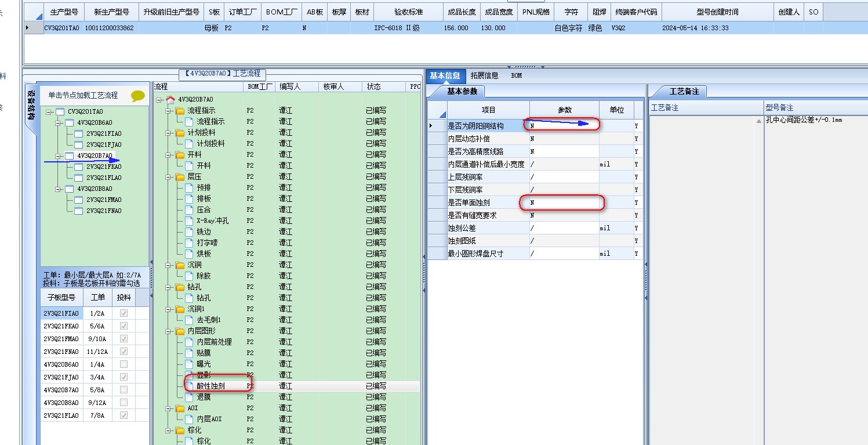Select the 基本参数 sub-tab
This screenshot has width=868, height=445.
(462, 92)
